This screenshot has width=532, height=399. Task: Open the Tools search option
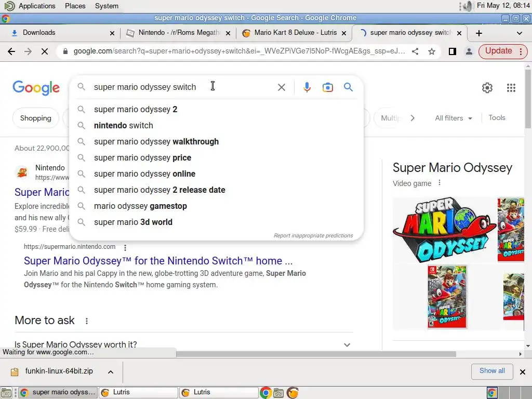point(497,118)
